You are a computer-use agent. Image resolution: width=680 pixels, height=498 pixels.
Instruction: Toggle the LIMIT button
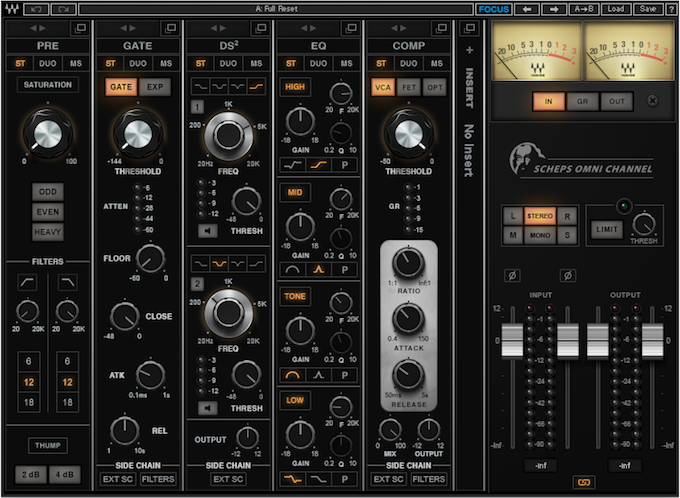click(x=606, y=229)
